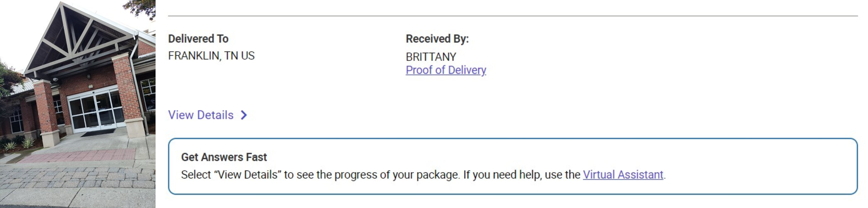Click the View Details link
Image resolution: width=868 pixels, height=208 pixels.
point(201,115)
